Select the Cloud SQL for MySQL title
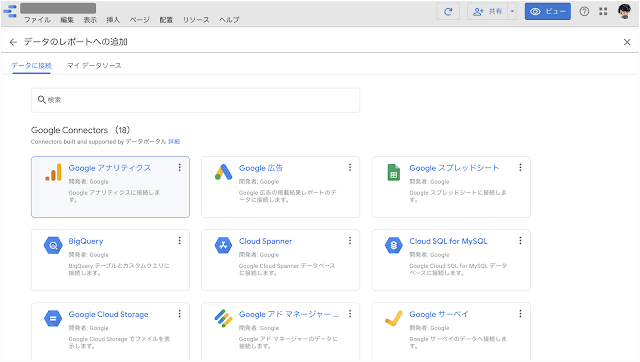The height and width of the screenshot is (362, 640). click(x=448, y=241)
